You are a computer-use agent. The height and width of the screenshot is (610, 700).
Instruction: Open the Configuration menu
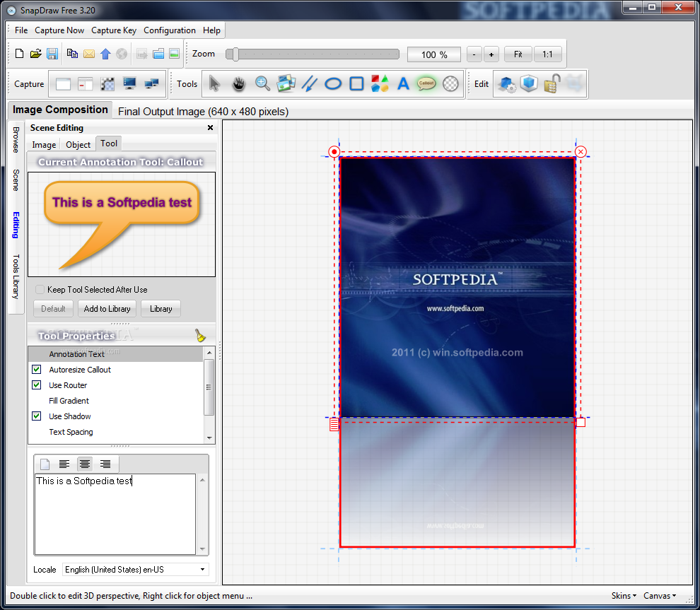(170, 30)
